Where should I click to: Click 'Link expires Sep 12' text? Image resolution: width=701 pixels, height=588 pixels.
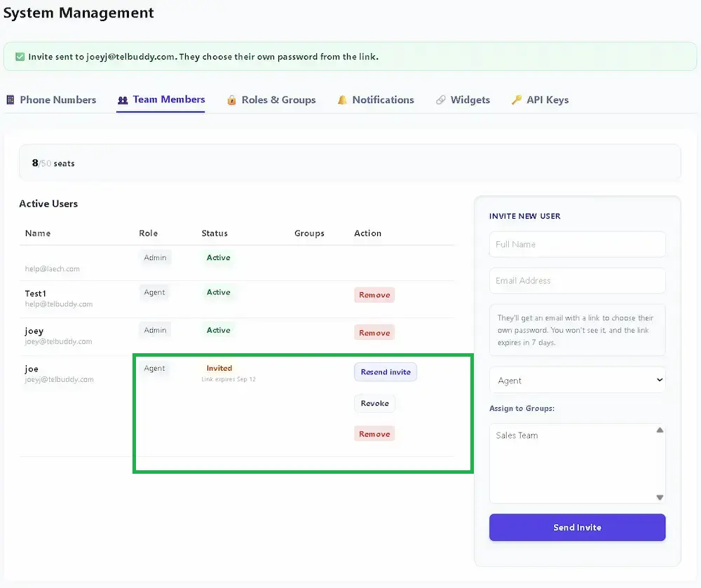tap(229, 379)
